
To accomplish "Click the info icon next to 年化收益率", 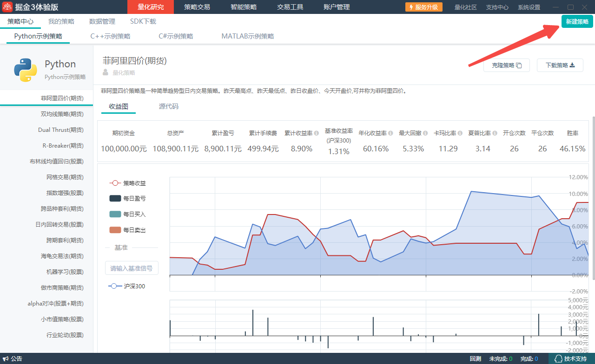I will tap(390, 133).
